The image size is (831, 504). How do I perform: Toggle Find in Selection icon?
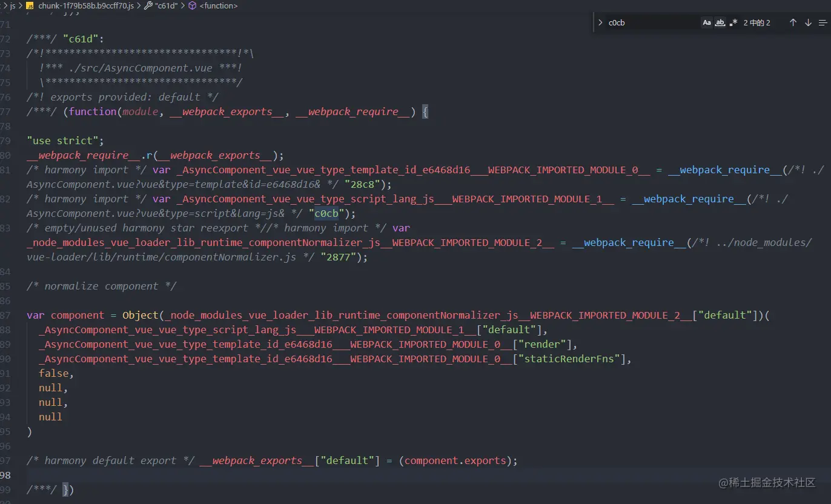(x=823, y=22)
